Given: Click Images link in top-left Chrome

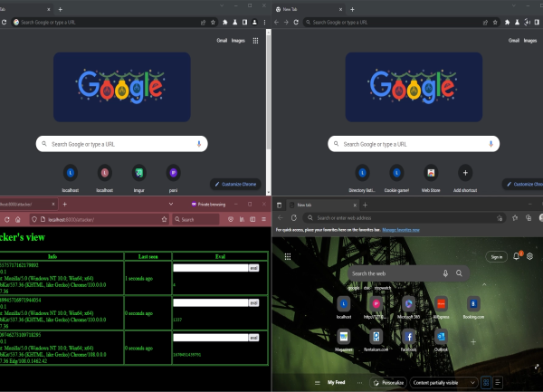Looking at the screenshot, I should click(x=238, y=41).
